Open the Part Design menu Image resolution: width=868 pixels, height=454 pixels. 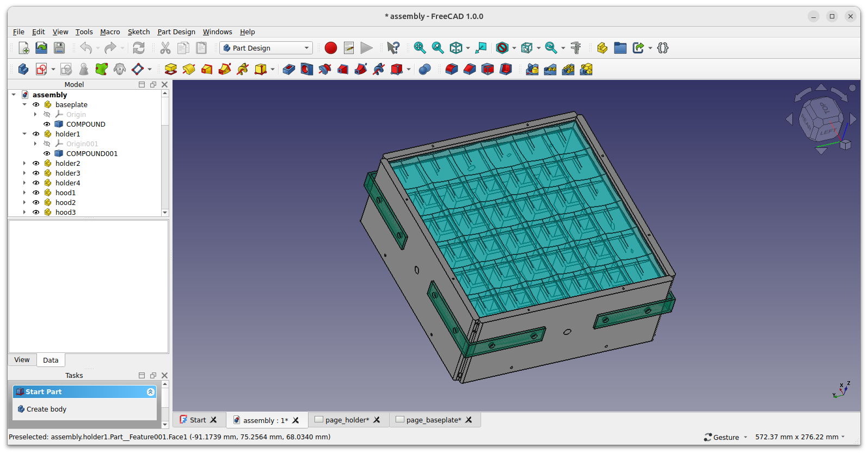point(176,32)
